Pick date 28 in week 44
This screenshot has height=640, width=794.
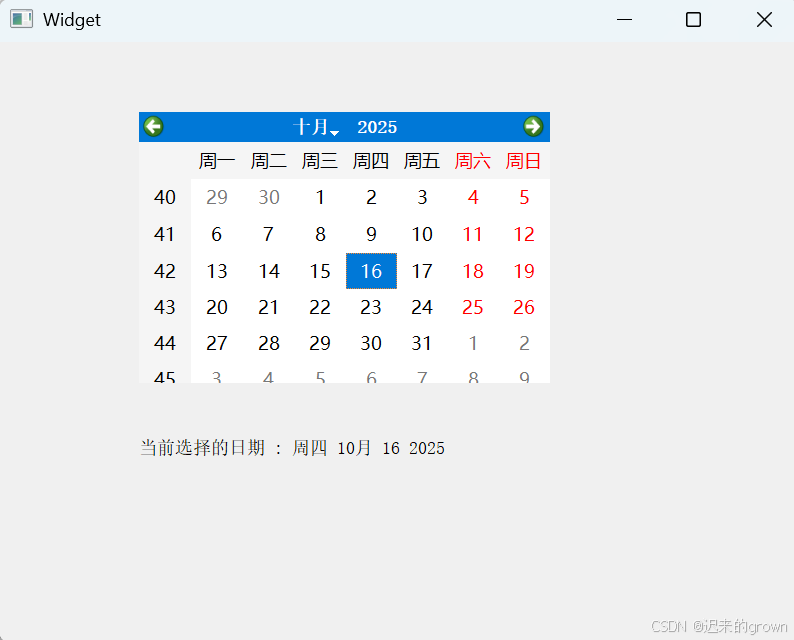268,343
